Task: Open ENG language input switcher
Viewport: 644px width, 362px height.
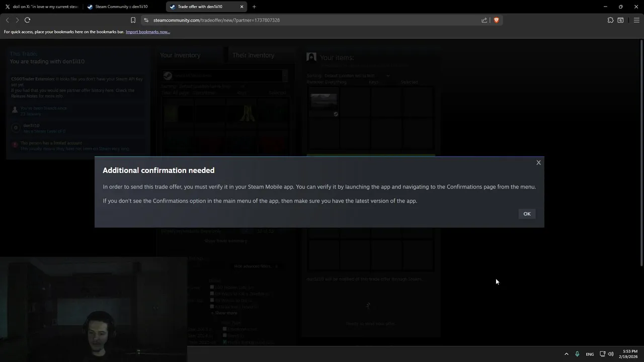Action: coord(590,354)
